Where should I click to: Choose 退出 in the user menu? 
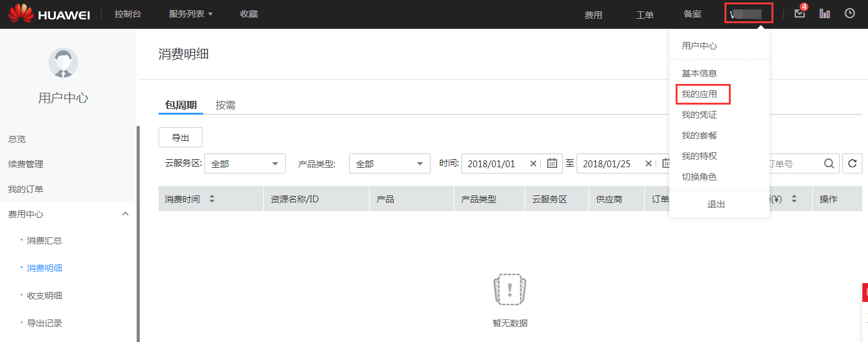point(716,204)
